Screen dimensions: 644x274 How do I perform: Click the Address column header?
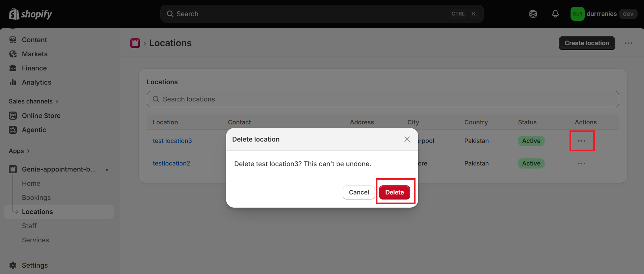tap(362, 122)
